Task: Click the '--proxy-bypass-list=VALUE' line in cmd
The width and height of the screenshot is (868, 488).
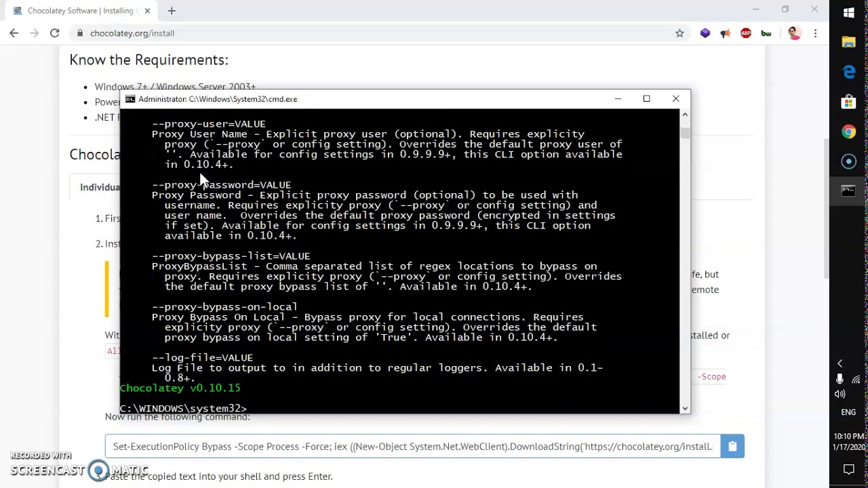Action: (231, 256)
